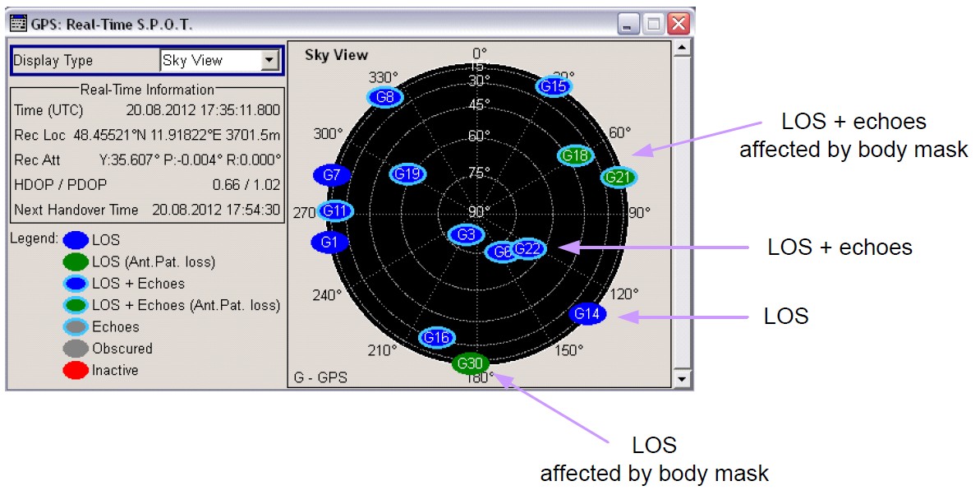This screenshot has height=495, width=980.
Task: Click satellite G7 marker
Action: coord(332,175)
